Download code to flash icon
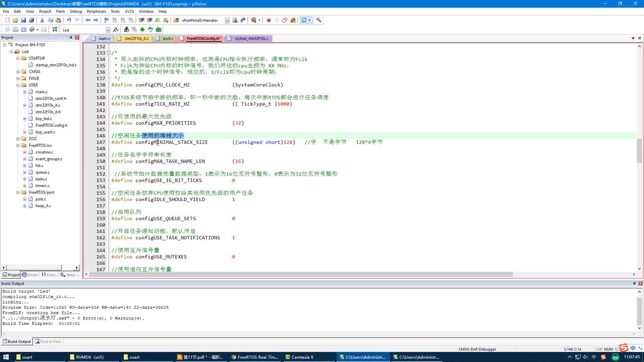This screenshot has width=644, height=362. click(54, 30)
